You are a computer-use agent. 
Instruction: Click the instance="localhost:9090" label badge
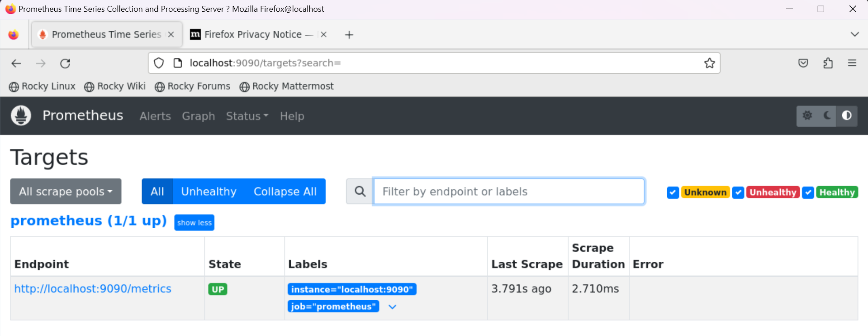[352, 289]
